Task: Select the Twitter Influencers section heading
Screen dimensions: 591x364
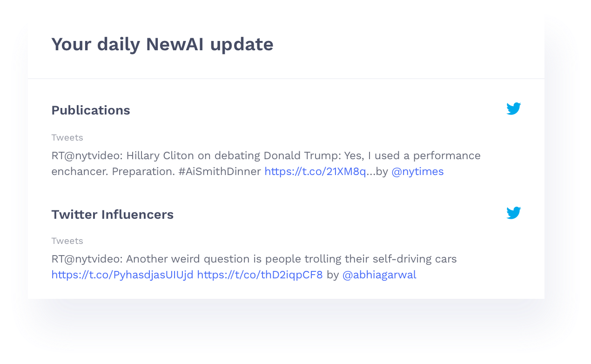Action: (x=112, y=215)
